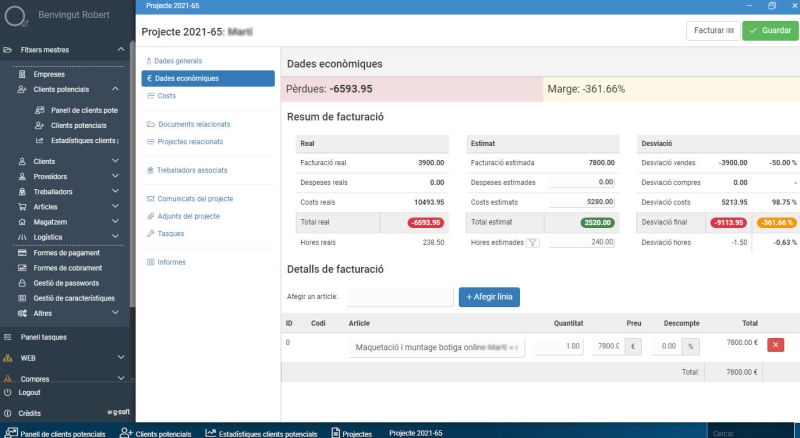
Task: Expand the Proveïdors submenu
Action: [120, 176]
